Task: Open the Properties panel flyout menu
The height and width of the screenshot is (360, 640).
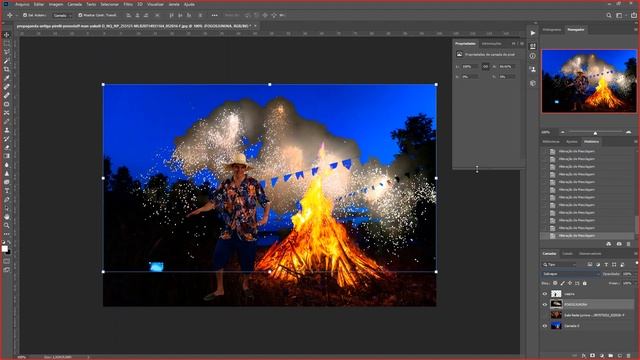Action: pyautogui.click(x=522, y=43)
